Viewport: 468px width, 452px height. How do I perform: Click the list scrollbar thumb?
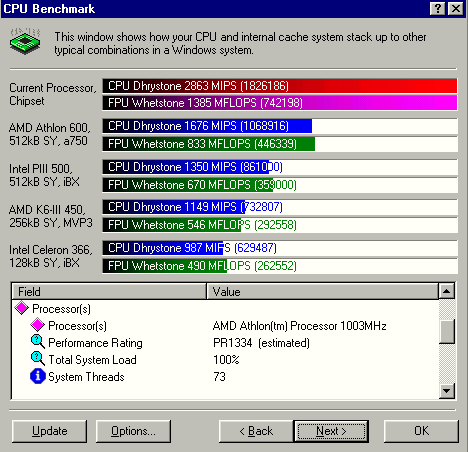pyautogui.click(x=447, y=332)
